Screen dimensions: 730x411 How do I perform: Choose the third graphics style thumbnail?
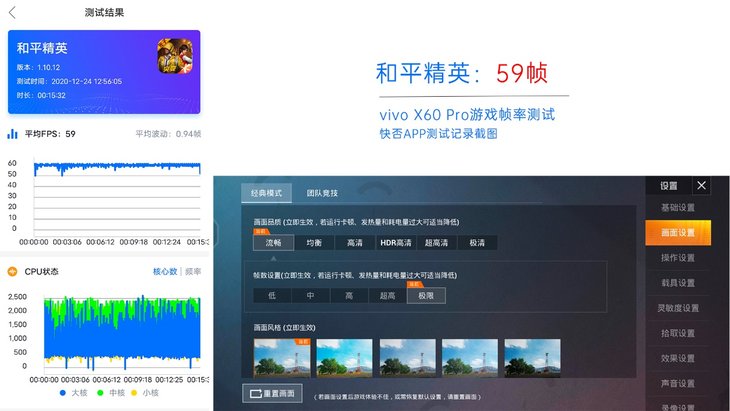pos(407,356)
